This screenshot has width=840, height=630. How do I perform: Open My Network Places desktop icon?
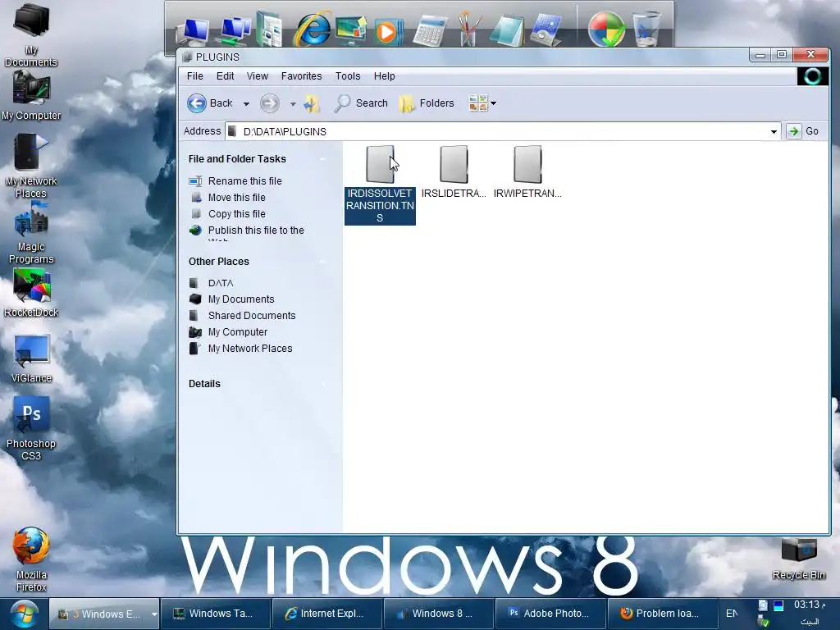pos(31,166)
